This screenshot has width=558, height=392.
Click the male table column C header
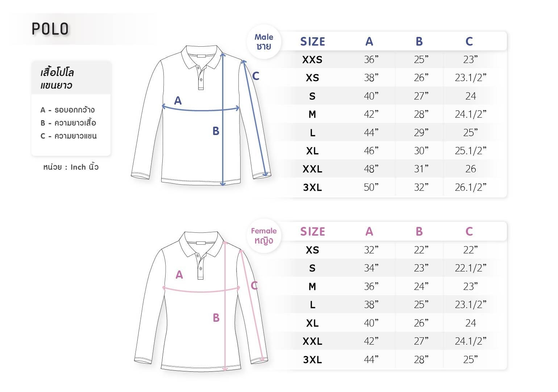tap(469, 42)
